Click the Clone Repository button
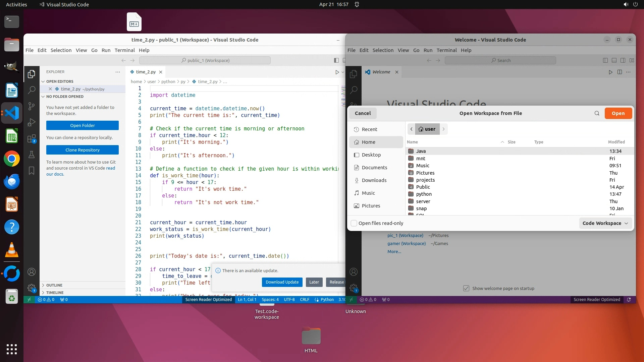This screenshot has height=362, width=644. [83, 150]
